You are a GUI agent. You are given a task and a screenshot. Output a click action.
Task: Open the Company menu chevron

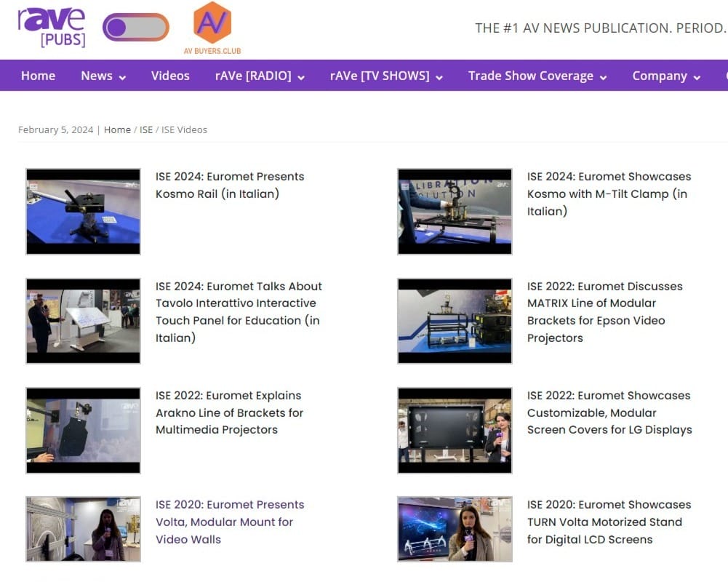[x=697, y=78]
